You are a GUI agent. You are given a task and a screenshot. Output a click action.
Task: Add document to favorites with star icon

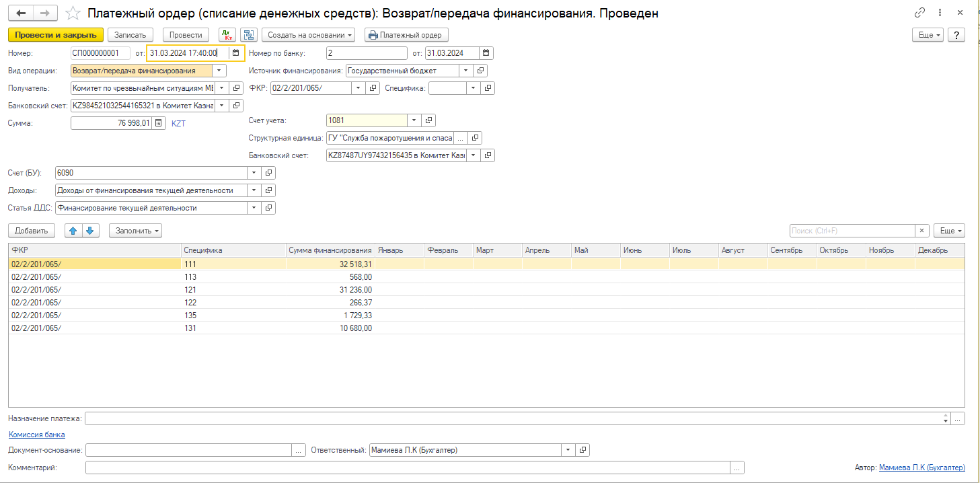pos(73,13)
